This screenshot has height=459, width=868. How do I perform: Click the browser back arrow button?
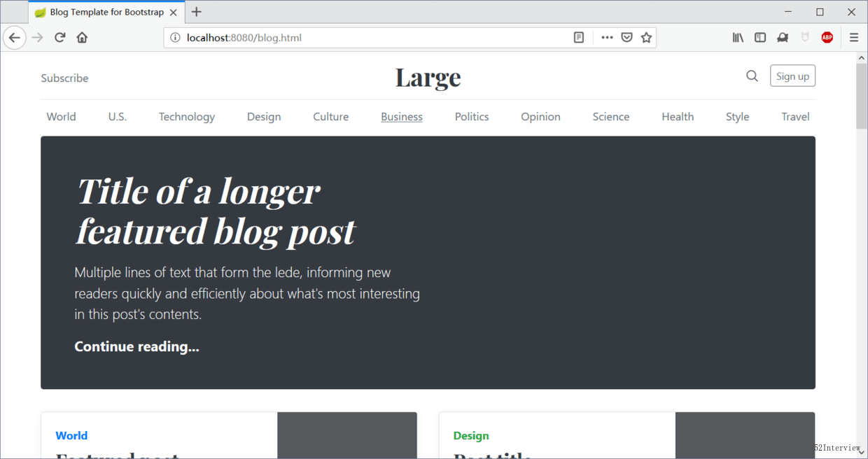[15, 38]
